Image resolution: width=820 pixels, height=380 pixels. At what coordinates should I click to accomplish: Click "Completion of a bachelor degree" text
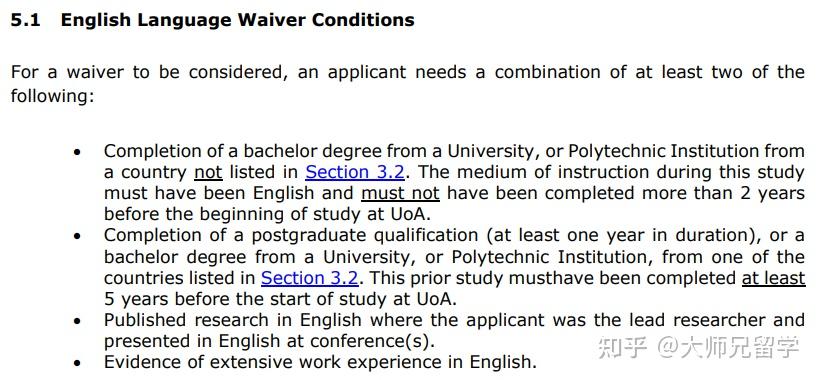tap(242, 151)
